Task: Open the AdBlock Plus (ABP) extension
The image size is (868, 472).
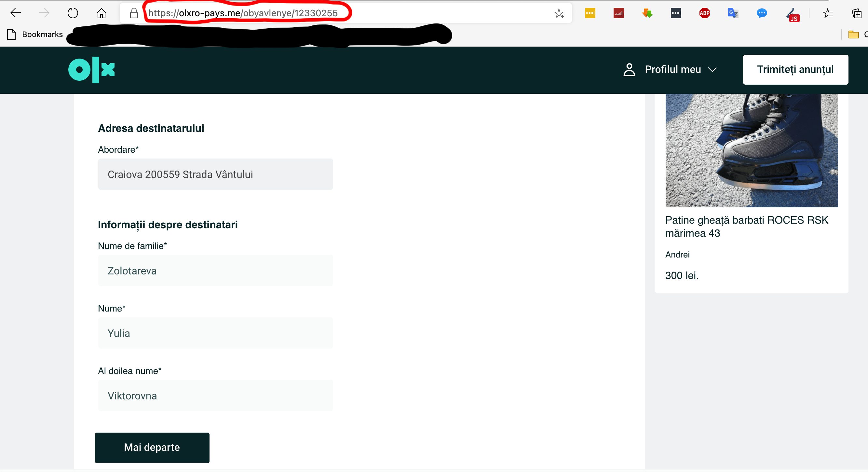Action: [x=704, y=13]
